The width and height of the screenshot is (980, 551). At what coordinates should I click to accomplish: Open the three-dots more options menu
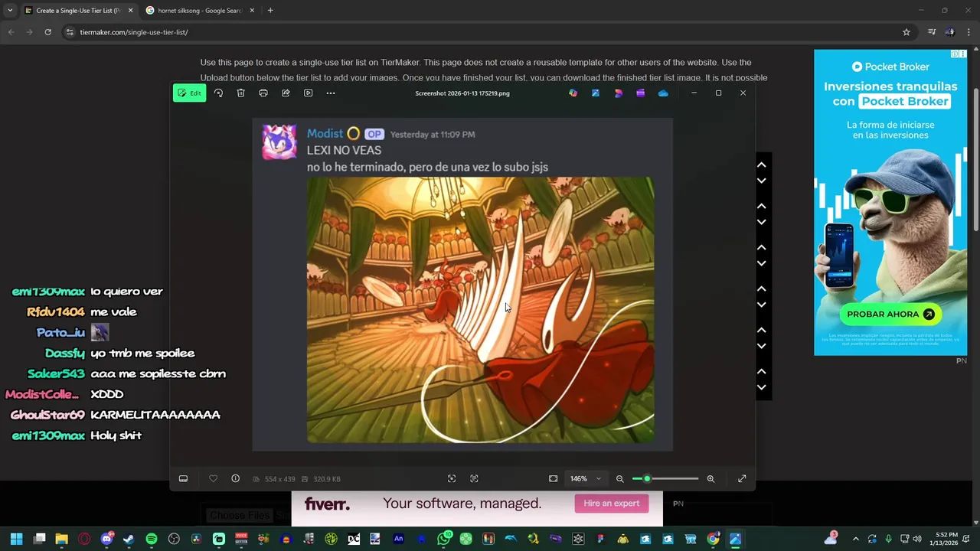(331, 93)
